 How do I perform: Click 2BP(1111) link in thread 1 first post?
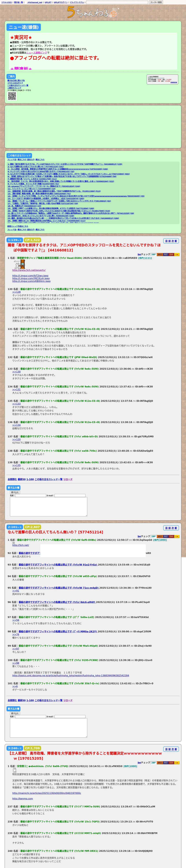145,258
